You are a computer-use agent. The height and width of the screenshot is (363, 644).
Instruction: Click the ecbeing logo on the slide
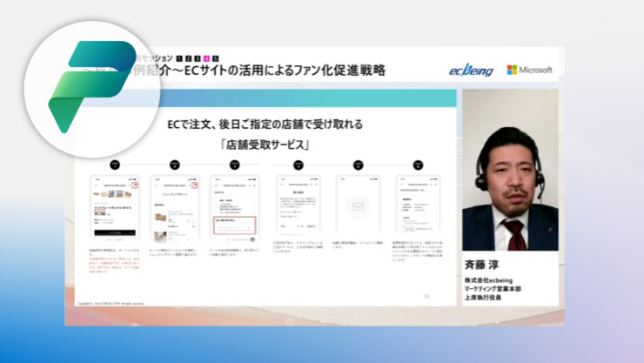(471, 71)
